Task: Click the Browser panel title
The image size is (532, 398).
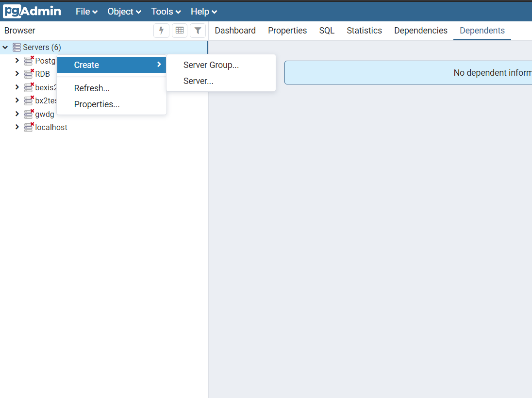Action: coord(20,31)
